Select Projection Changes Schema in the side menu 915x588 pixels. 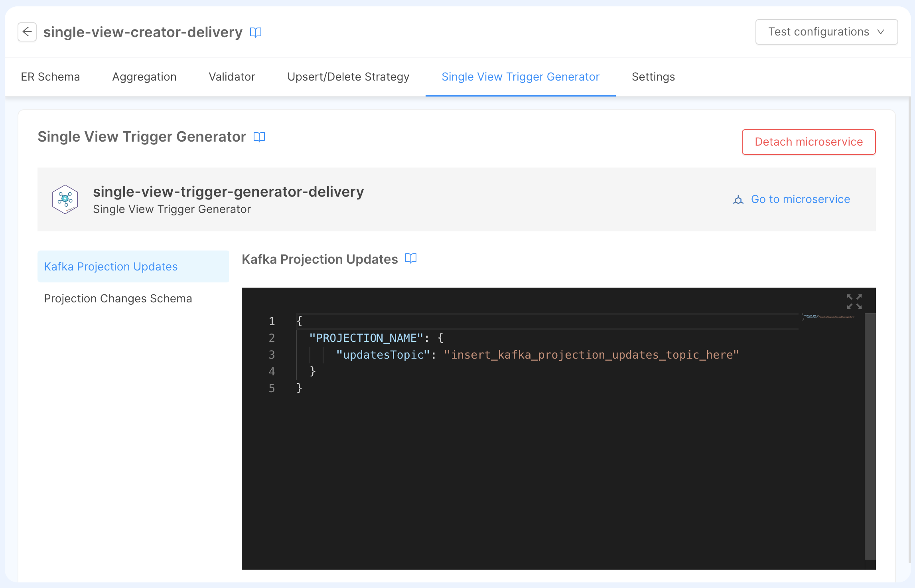pyautogui.click(x=118, y=298)
